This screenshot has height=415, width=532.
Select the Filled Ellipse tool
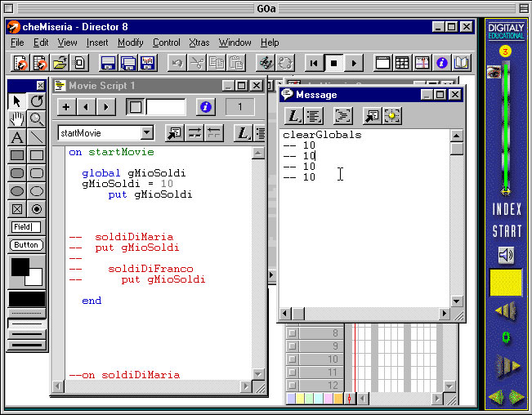(17, 191)
